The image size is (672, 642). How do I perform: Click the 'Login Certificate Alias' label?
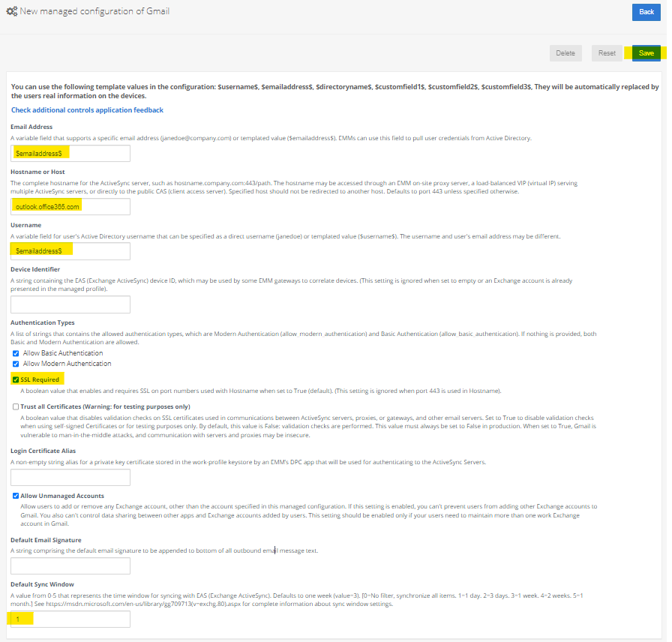point(43,451)
